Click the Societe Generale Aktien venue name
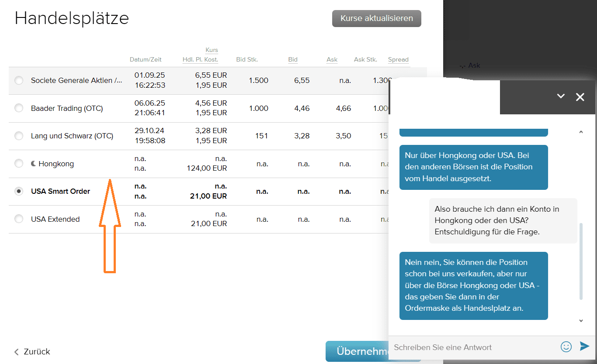 click(x=76, y=80)
